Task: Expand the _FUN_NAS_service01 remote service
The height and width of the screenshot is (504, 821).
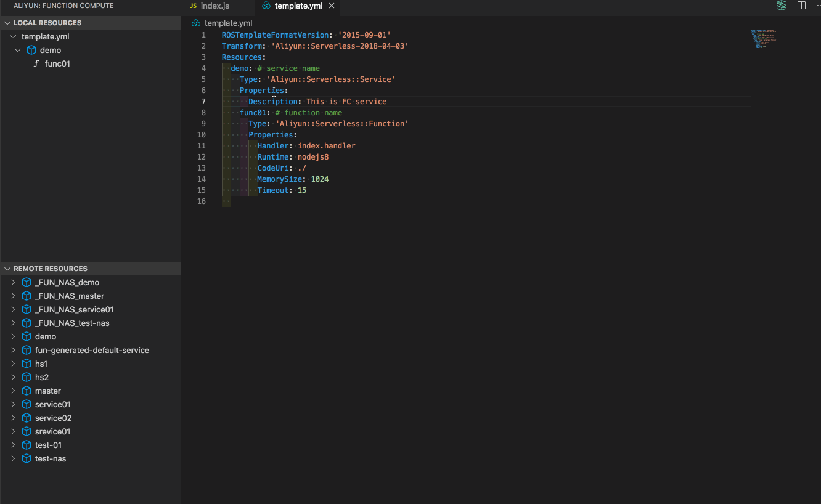Action: pyautogui.click(x=13, y=309)
